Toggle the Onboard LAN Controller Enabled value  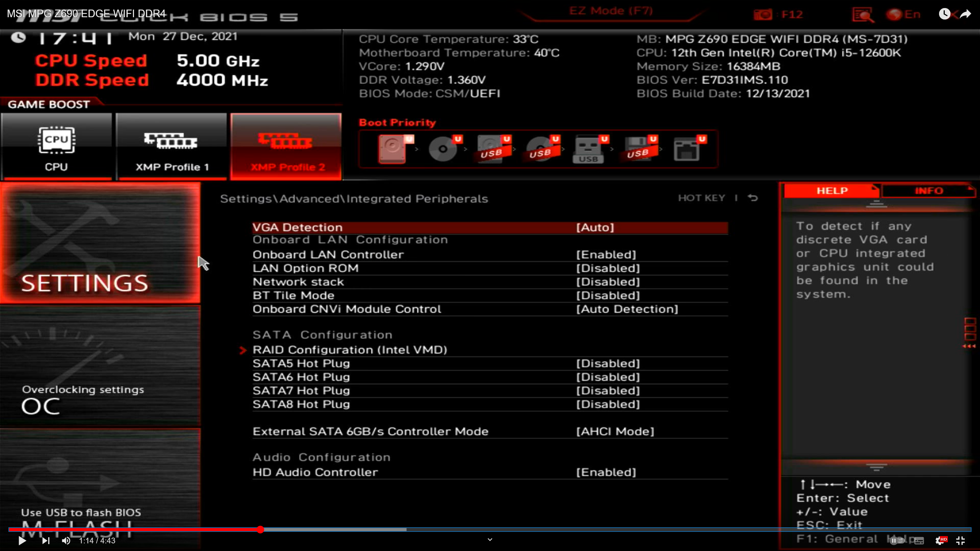606,255
